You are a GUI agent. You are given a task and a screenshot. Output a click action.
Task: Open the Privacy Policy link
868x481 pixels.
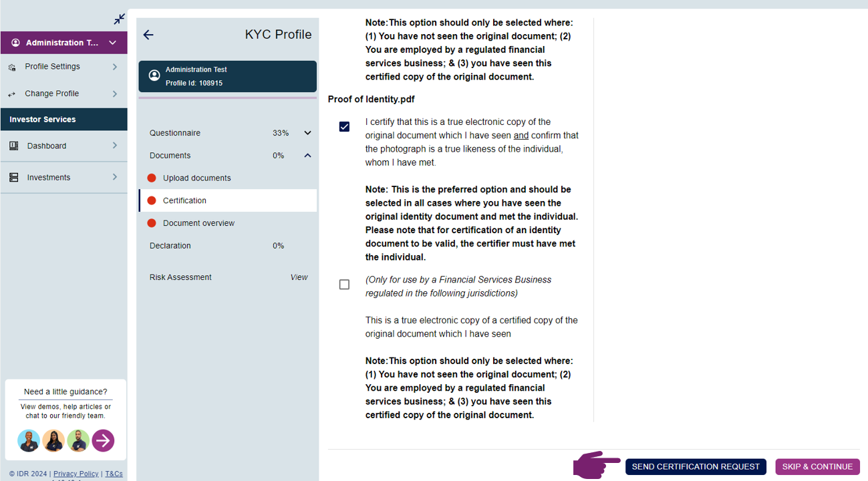76,474
